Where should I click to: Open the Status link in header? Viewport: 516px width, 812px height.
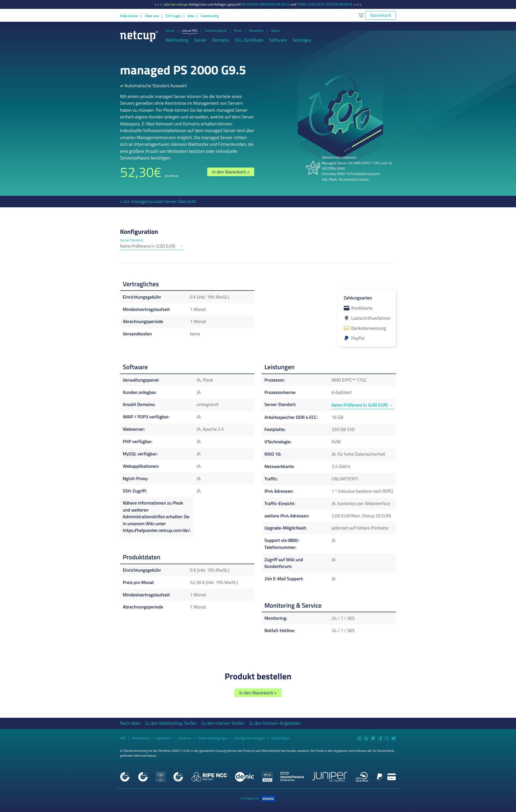[275, 31]
